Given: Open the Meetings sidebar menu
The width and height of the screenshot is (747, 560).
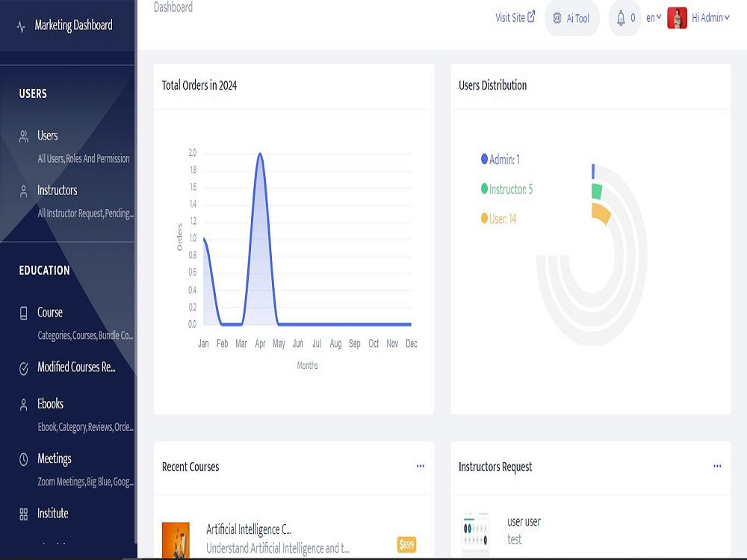Looking at the screenshot, I should coord(55,458).
